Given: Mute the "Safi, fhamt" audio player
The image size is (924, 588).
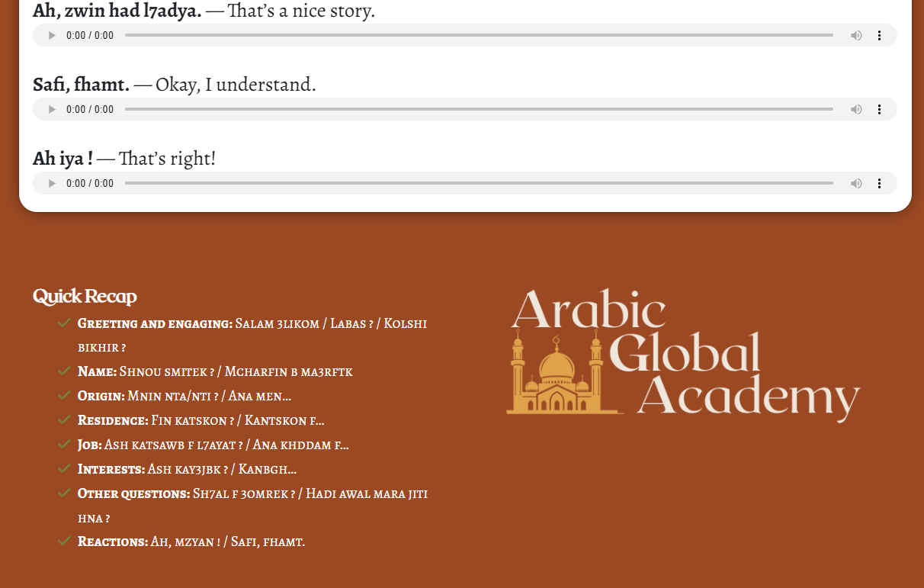Looking at the screenshot, I should coord(856,110).
